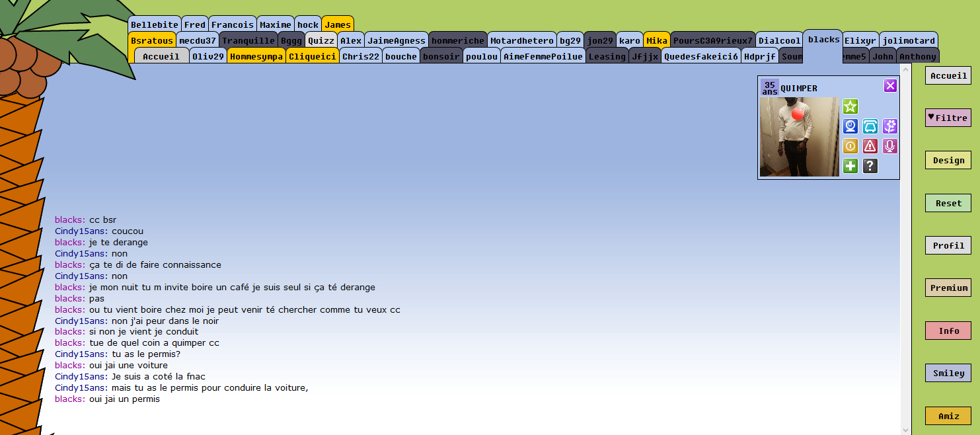Viewport: 980px width, 435px height.
Task: Select the bouche tab
Action: pyautogui.click(x=401, y=56)
